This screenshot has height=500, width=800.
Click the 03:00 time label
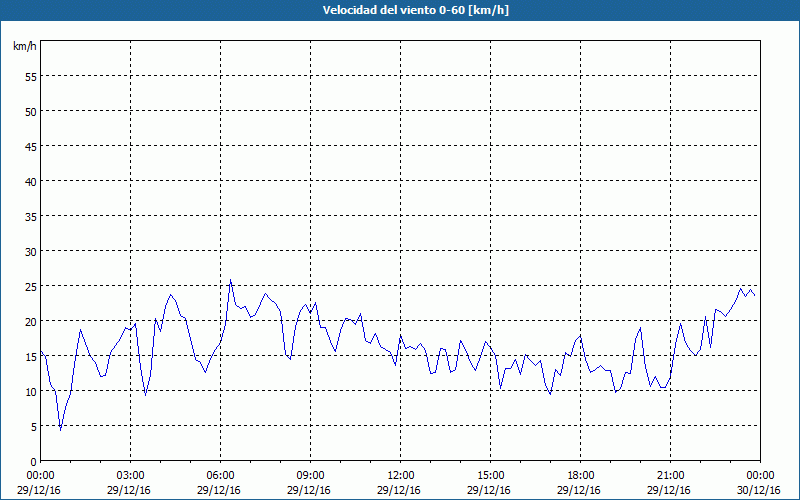pos(131,476)
